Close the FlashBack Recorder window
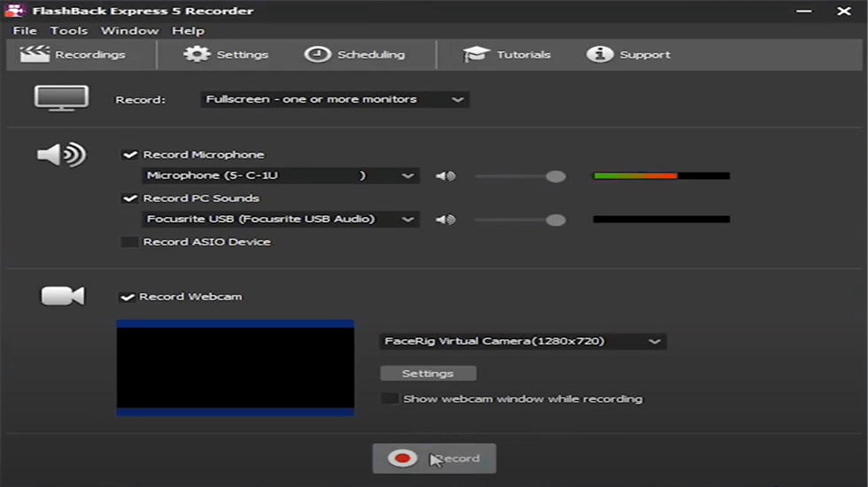Image resolution: width=868 pixels, height=487 pixels. click(843, 11)
